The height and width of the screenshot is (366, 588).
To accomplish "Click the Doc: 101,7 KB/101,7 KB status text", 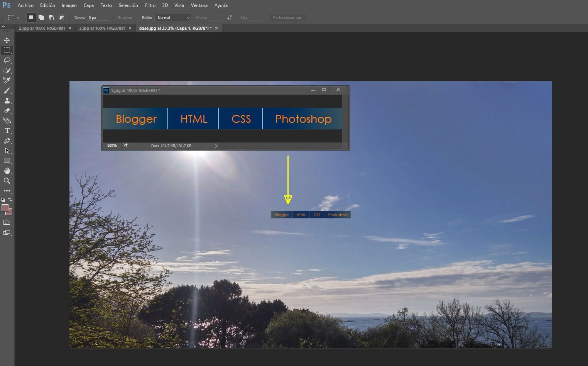I will (x=171, y=146).
